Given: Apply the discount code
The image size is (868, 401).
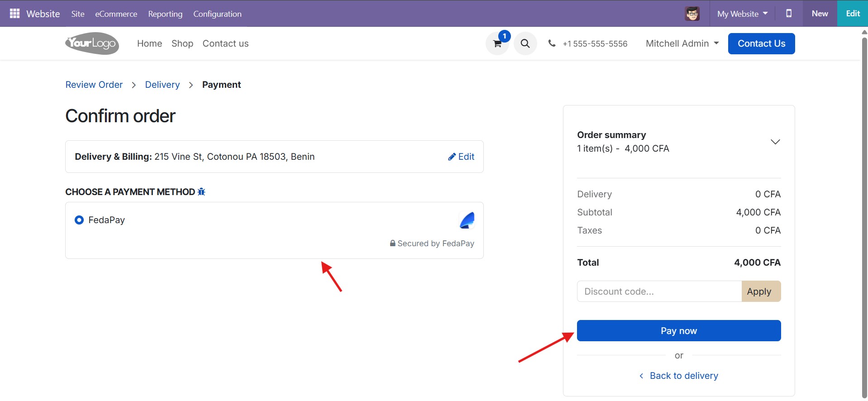Looking at the screenshot, I should point(761,291).
